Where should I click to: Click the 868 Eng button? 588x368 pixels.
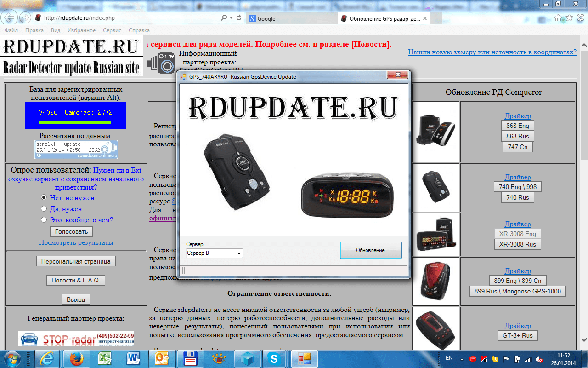coord(518,126)
